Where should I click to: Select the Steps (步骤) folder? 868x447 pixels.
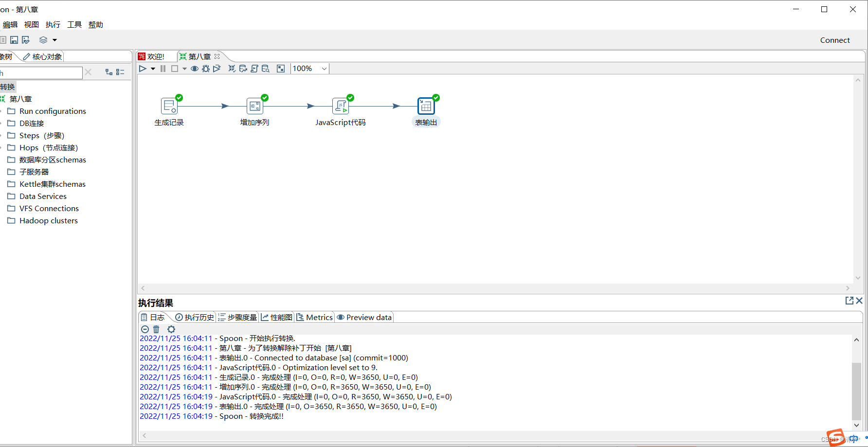(x=42, y=136)
